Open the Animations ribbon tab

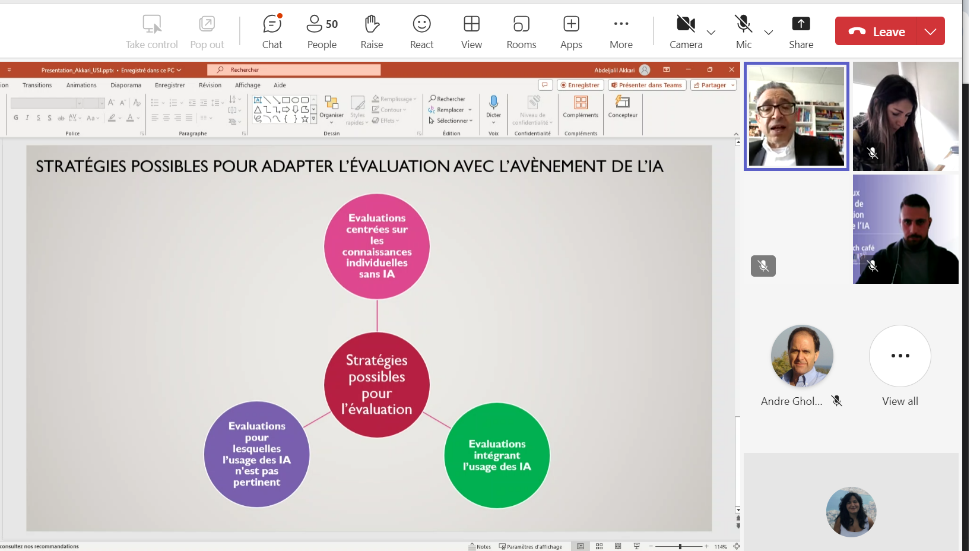pyautogui.click(x=81, y=85)
